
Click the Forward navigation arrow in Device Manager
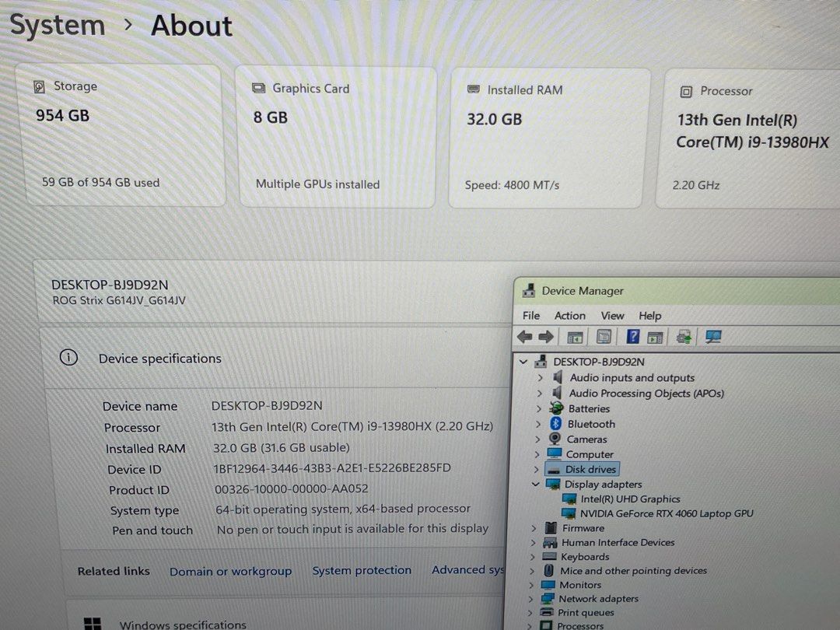(545, 336)
